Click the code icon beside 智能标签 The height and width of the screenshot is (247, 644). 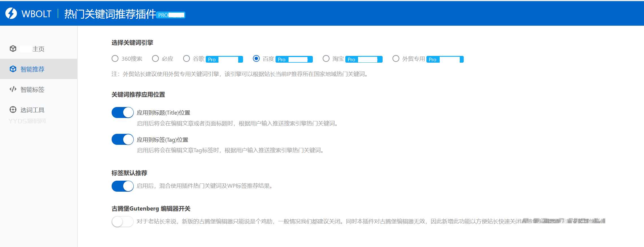click(x=13, y=89)
